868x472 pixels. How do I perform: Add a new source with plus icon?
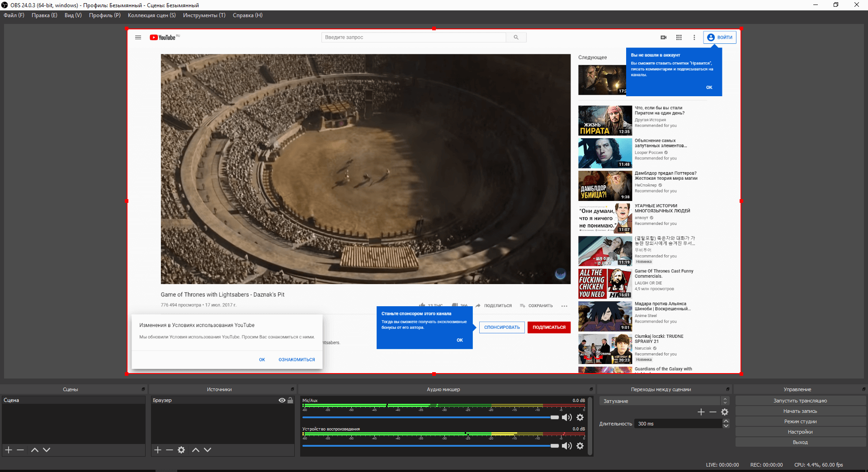click(158, 450)
